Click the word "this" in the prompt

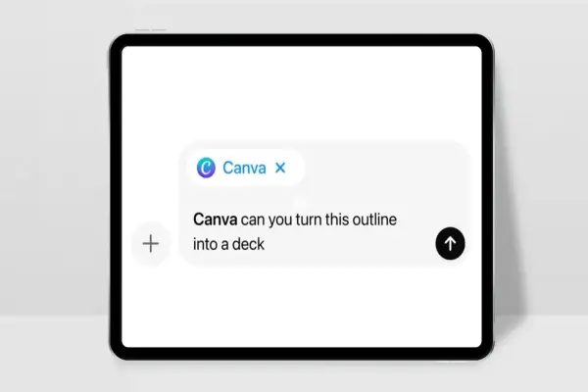coord(327,219)
